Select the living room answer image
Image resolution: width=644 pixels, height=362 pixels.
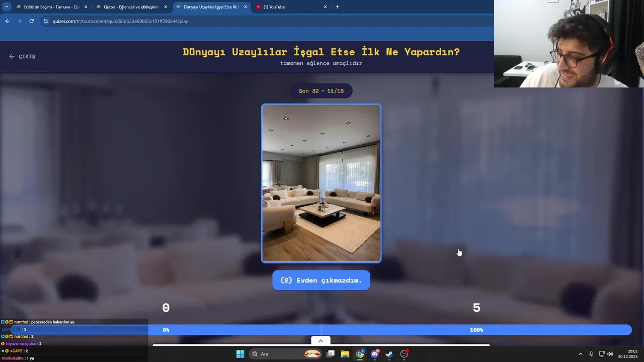coord(321,183)
